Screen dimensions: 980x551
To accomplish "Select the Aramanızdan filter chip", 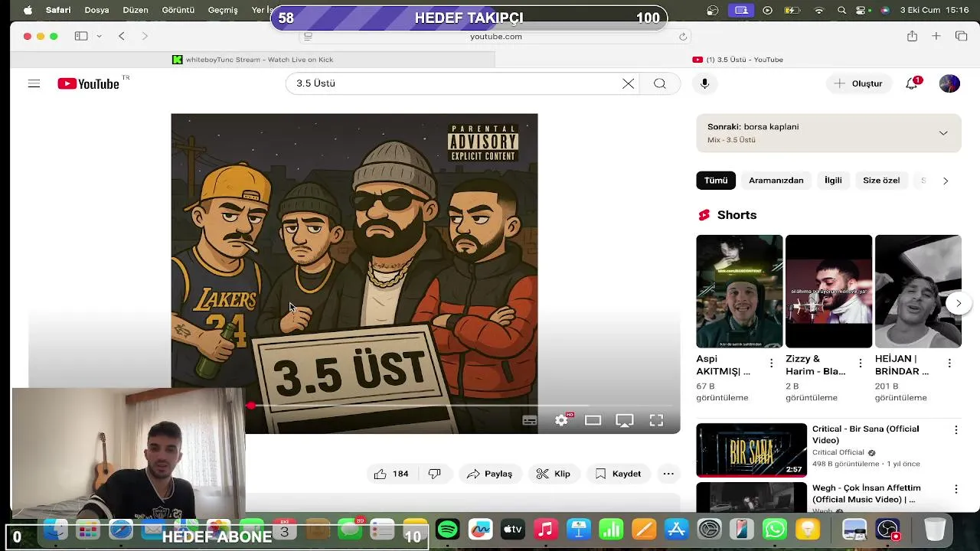I will click(776, 181).
